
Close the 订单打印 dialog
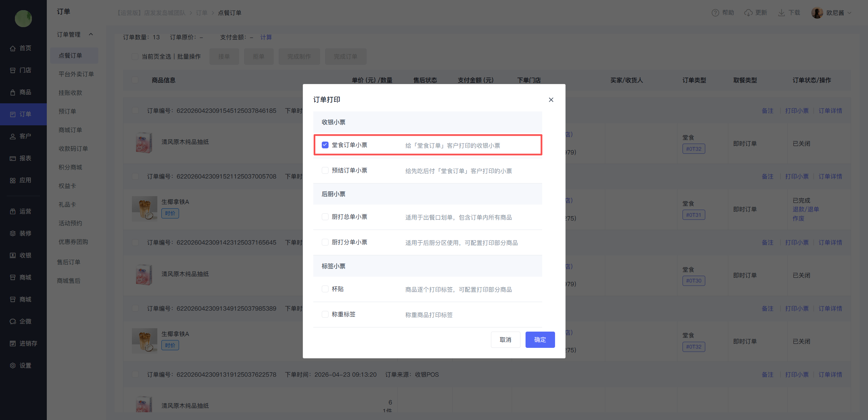pyautogui.click(x=551, y=100)
